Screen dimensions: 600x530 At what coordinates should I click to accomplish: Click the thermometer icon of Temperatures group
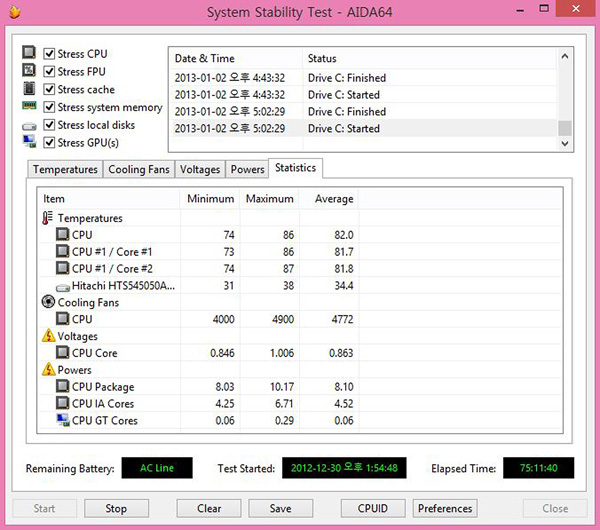point(47,218)
